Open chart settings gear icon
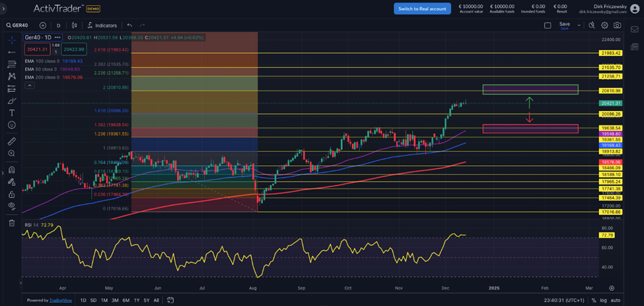 click(x=604, y=25)
